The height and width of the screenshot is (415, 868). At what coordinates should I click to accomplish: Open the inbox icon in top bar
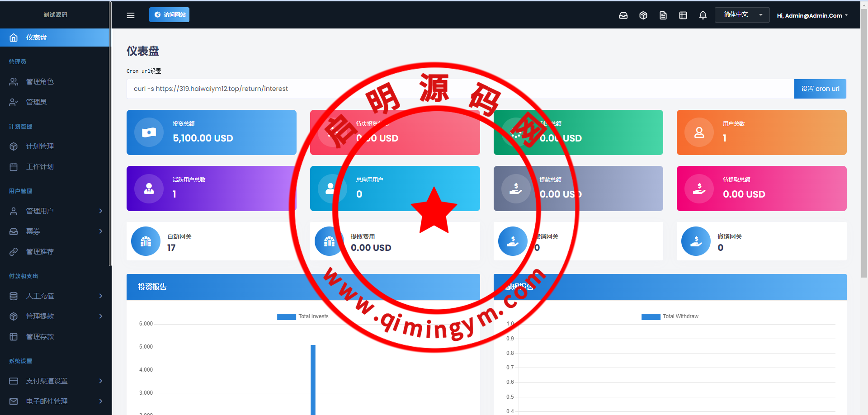[x=623, y=15]
